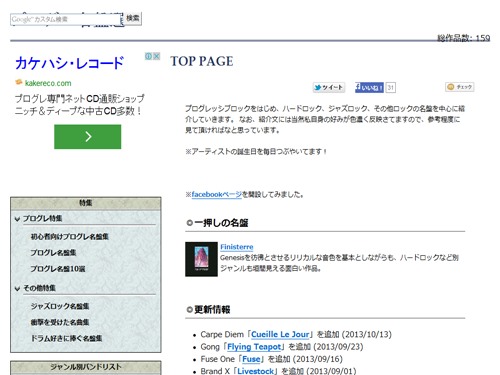Click the kakereco.com favicon icon

tap(19, 82)
